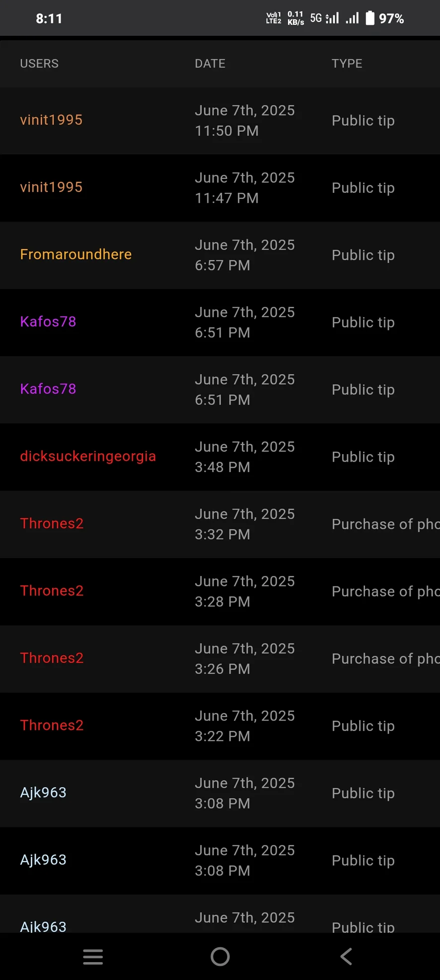This screenshot has height=980, width=440.
Task: Click the truncated Purchase type at 3:28 PM
Action: click(385, 591)
